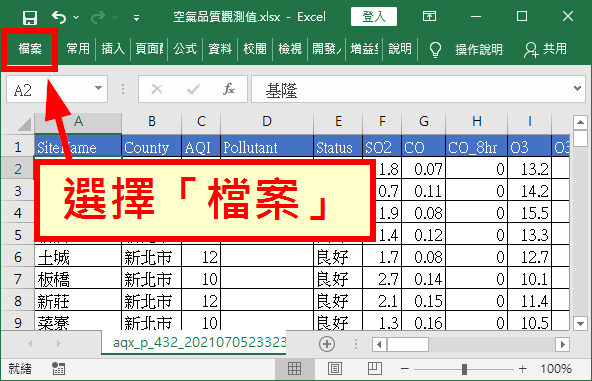Image resolution: width=592 pixels, height=381 pixels.
Task: Click the macro recording icon in status bar
Action: (x=58, y=369)
